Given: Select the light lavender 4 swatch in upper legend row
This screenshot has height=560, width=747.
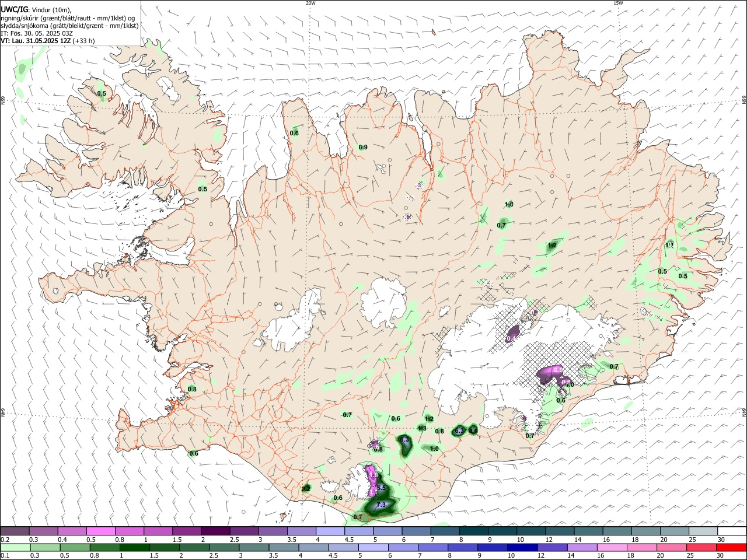Looking at the screenshot, I should 330,531.
